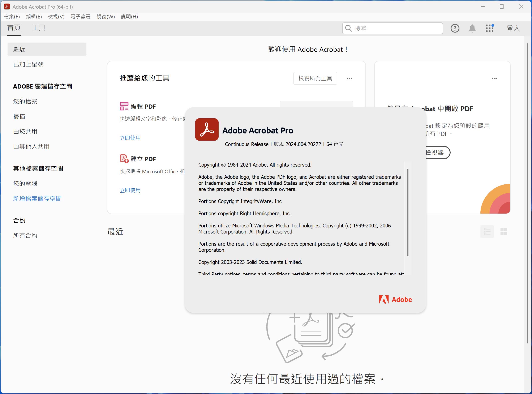Click 新增檔案儲存空間 link

(37, 199)
